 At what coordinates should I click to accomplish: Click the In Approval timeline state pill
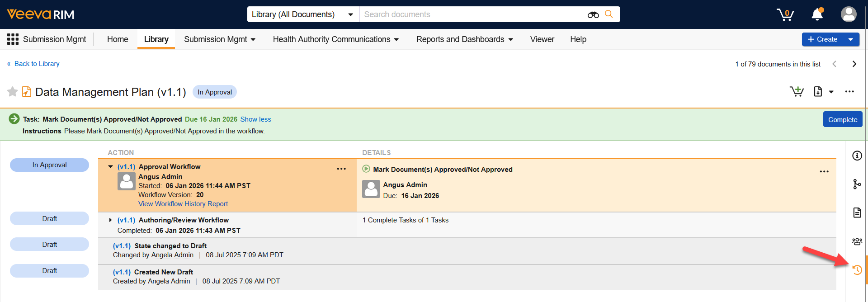point(50,165)
